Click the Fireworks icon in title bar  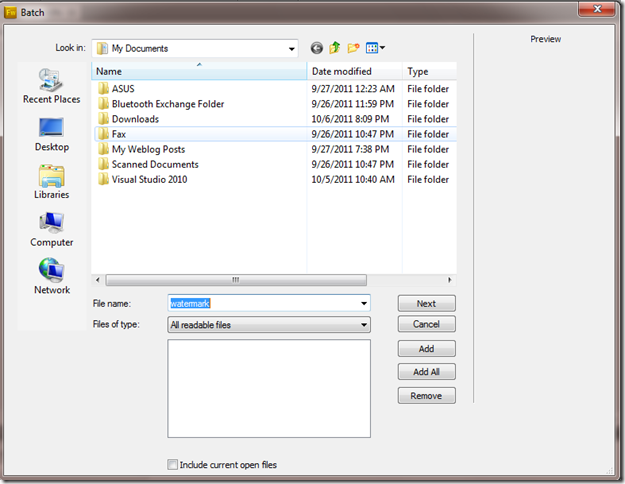[x=10, y=12]
